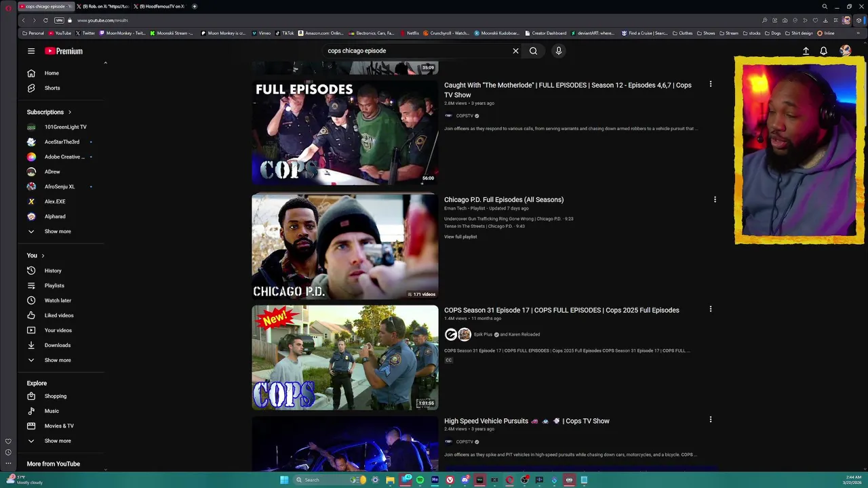
Task: Open Caught With The Motherlode video thumbnail
Action: [x=345, y=133]
